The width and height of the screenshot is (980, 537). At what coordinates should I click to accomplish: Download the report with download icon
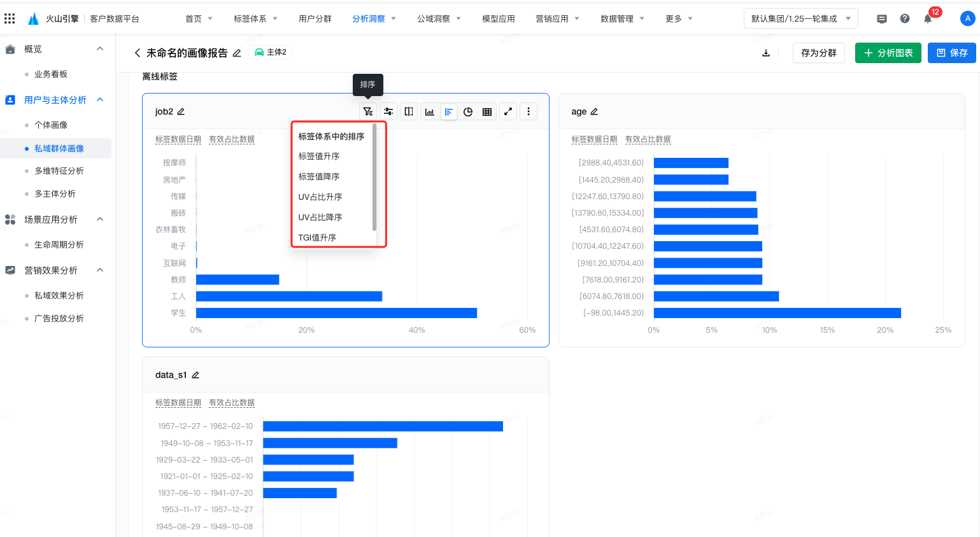[766, 53]
